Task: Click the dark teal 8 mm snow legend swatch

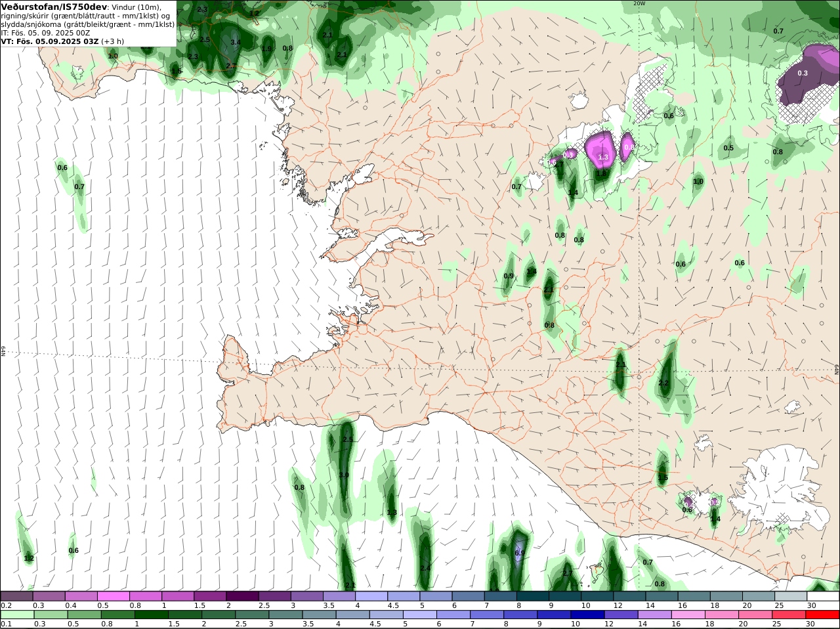Action: [532, 596]
